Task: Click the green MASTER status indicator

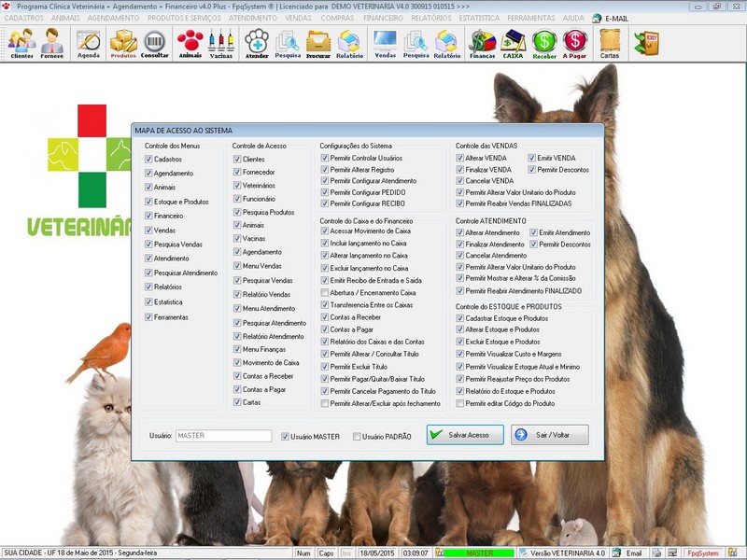Action: [x=479, y=553]
